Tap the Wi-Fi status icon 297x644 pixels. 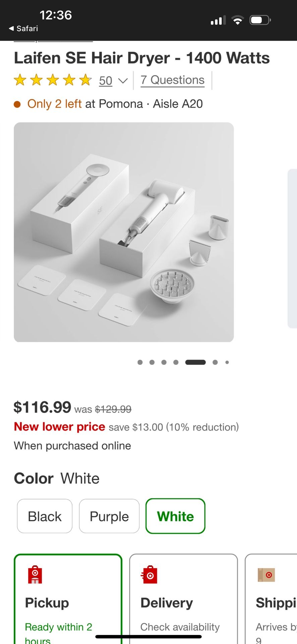point(238,20)
